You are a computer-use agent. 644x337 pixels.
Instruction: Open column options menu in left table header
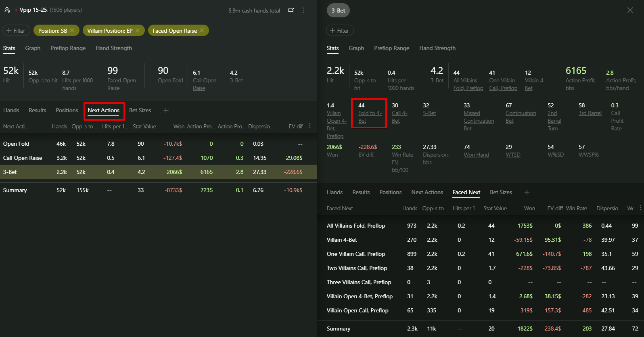pyautogui.click(x=310, y=126)
